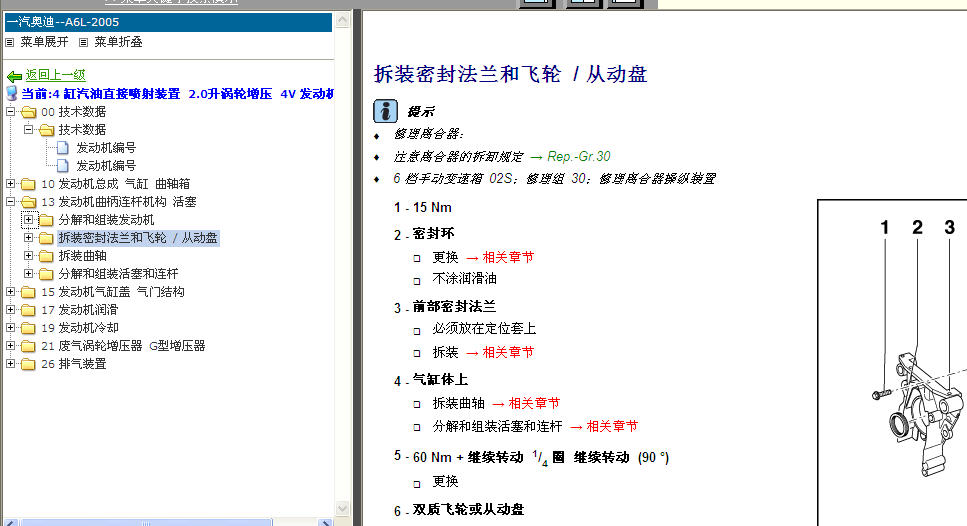Collapse the nested 技术数据 subfolder

[28, 129]
